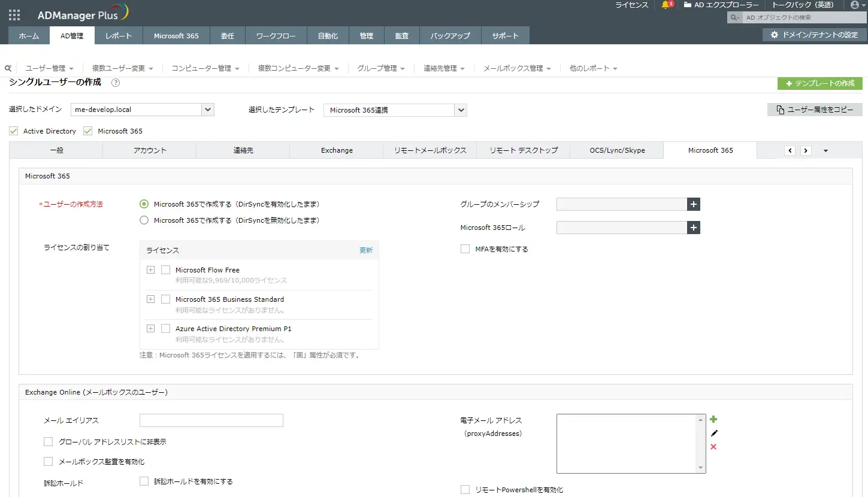Image resolution: width=868 pixels, height=497 pixels.
Task: Open the バックアップ tab
Action: coord(450,36)
